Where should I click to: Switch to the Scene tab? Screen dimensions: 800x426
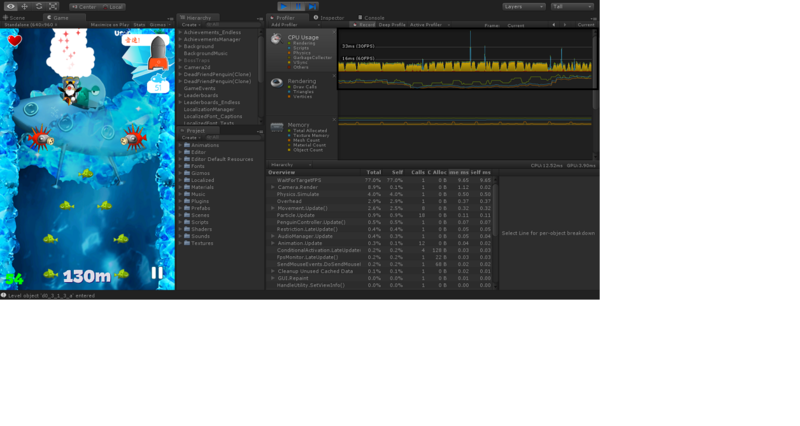[14, 17]
